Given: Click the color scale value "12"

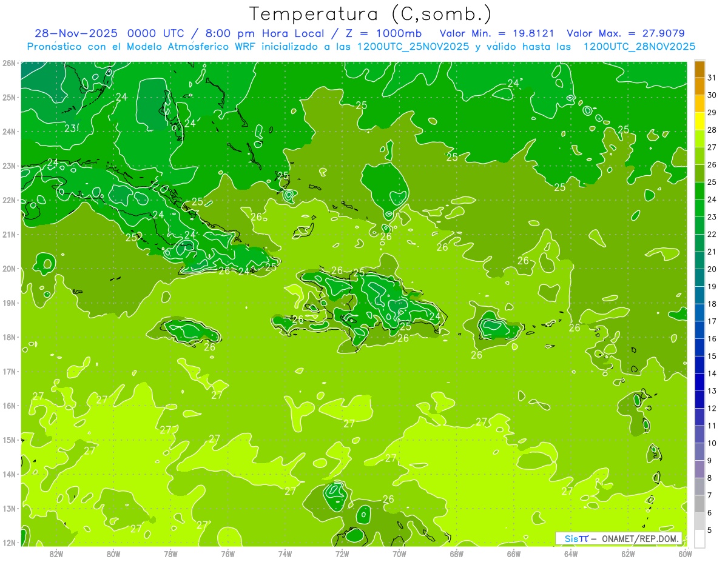Looking at the screenshot, I should 712,409.
